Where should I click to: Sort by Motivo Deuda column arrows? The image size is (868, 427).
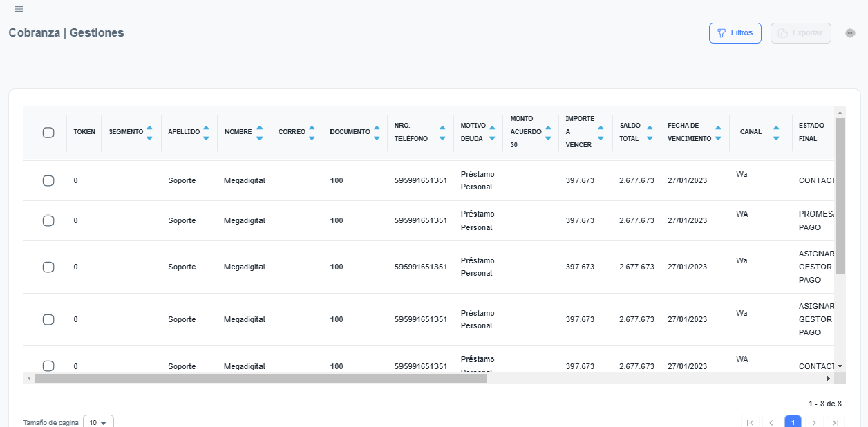492,132
